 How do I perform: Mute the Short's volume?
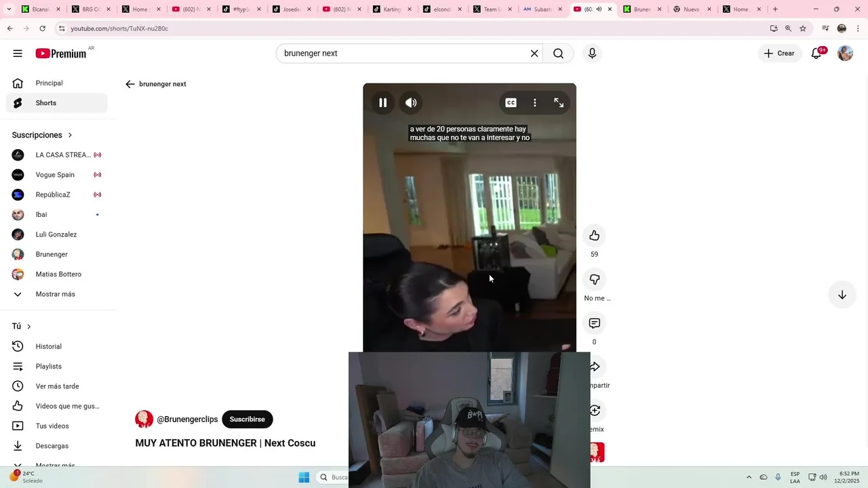(411, 102)
